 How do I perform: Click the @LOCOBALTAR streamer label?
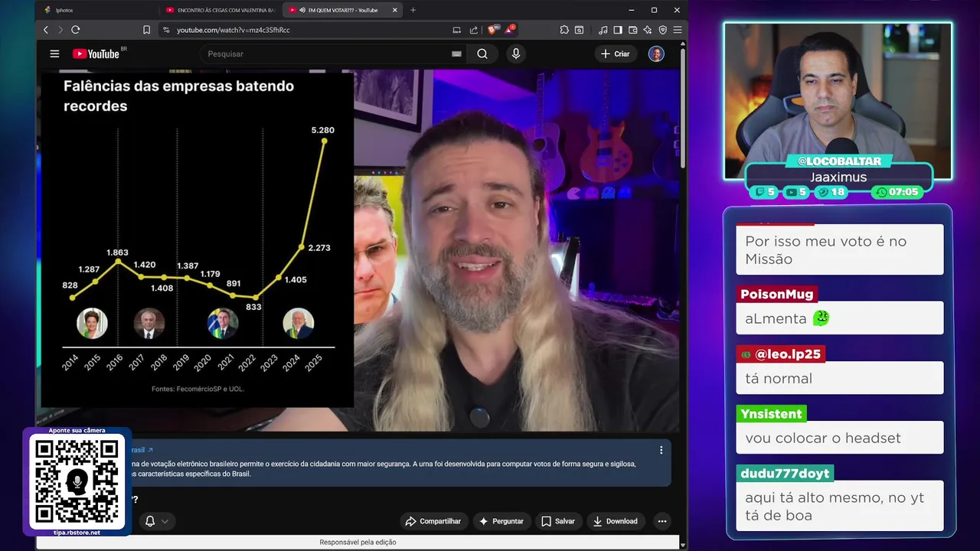[x=839, y=161]
